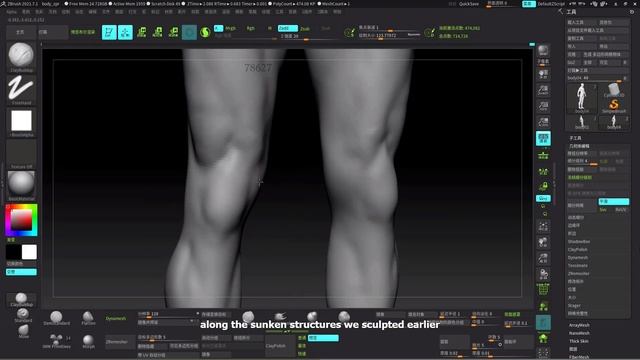Image resolution: width=640 pixels, height=360 pixels.
Task: Select the Cylinder3D tool thumbnail
Action: coord(614,90)
